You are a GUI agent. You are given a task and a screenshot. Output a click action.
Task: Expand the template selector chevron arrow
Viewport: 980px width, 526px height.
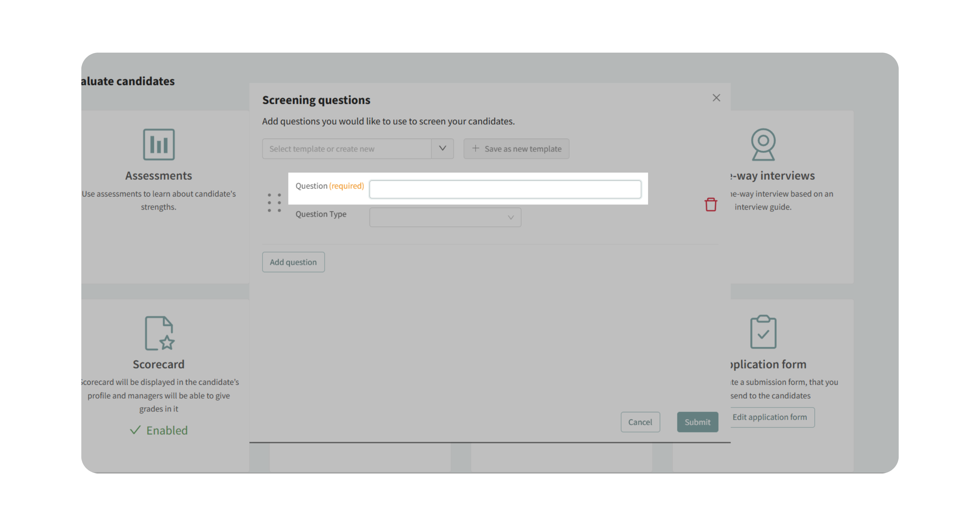442,148
